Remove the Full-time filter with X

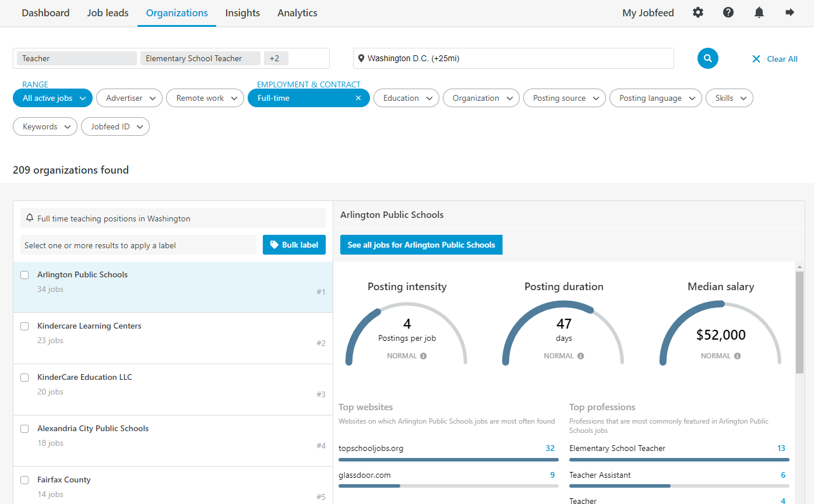[x=358, y=98]
